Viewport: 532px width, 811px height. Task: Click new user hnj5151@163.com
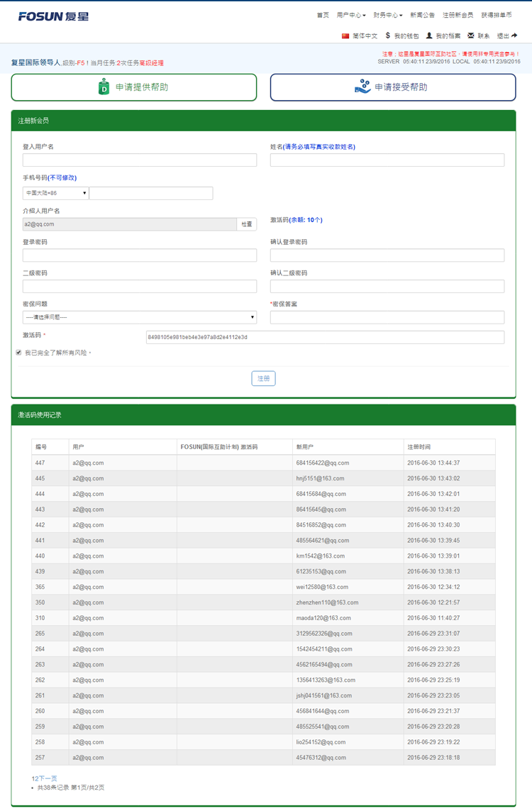coord(320,478)
